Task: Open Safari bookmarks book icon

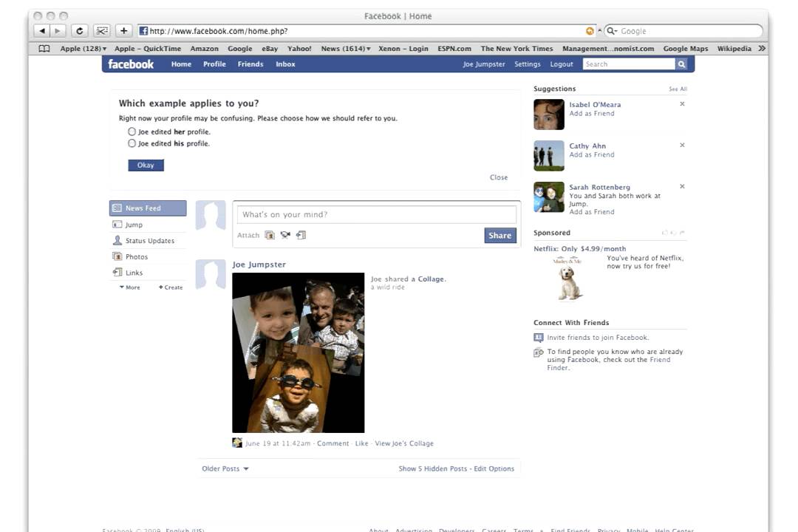Action: pyautogui.click(x=44, y=49)
